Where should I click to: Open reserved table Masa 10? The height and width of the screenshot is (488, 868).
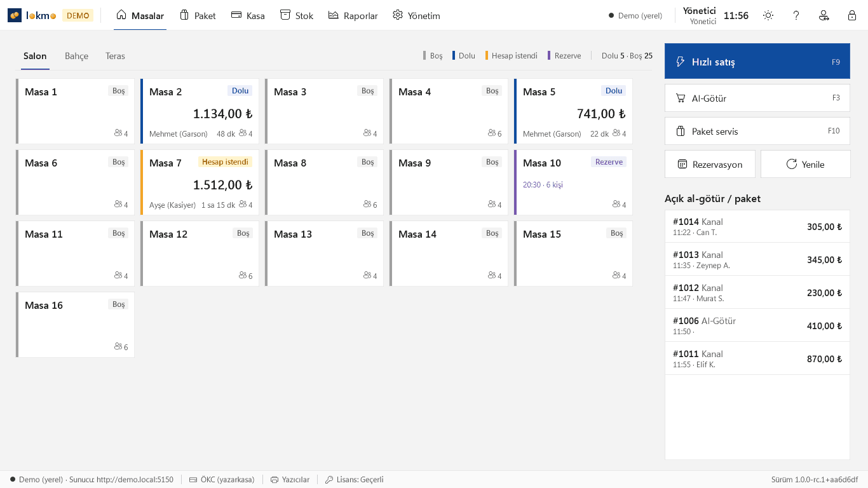pyautogui.click(x=573, y=182)
